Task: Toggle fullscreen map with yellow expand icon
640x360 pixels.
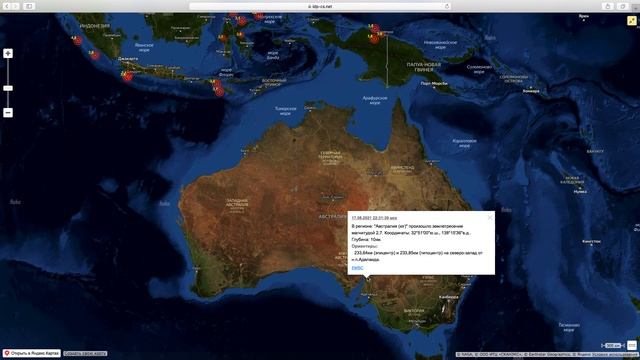Action: [632, 20]
